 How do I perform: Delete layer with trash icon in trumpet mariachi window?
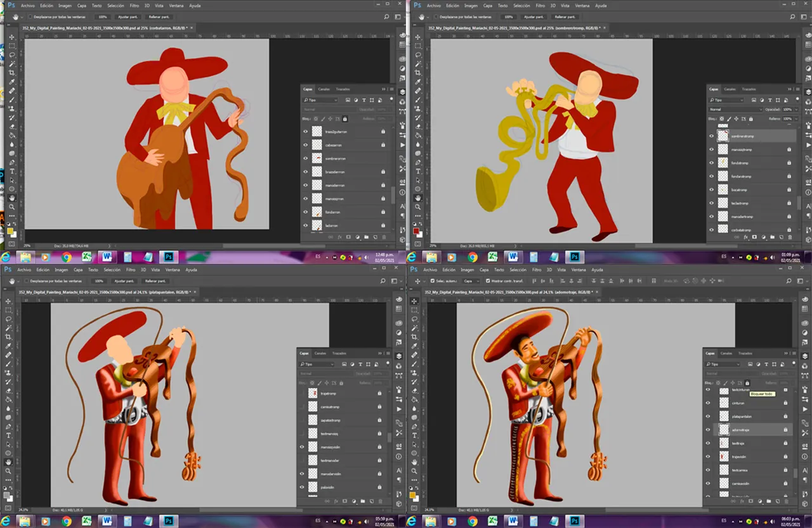click(x=790, y=237)
